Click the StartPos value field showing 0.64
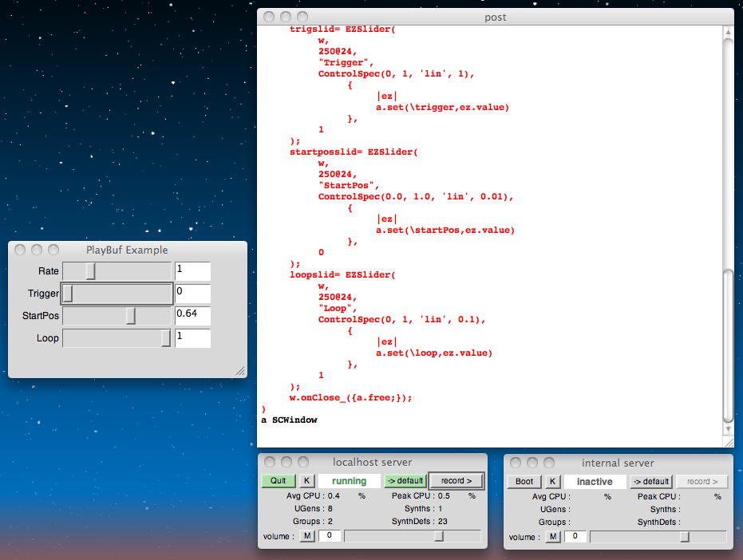The height and width of the screenshot is (560, 743). click(192, 316)
